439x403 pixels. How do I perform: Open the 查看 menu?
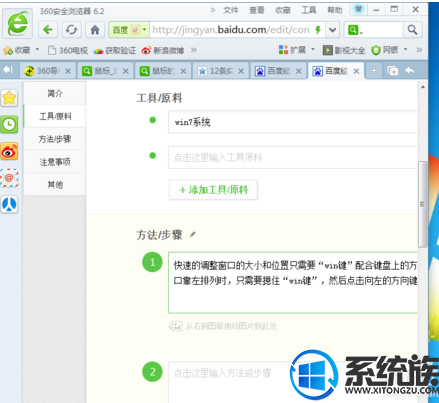point(257,10)
